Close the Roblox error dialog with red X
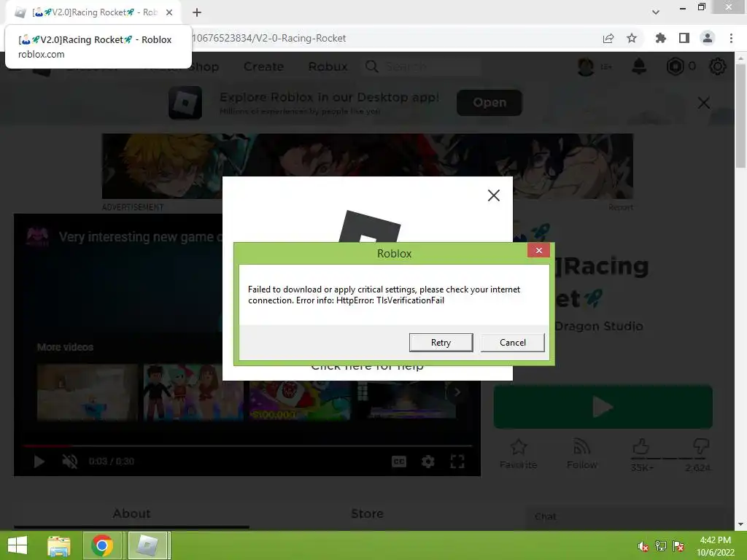 click(x=539, y=251)
